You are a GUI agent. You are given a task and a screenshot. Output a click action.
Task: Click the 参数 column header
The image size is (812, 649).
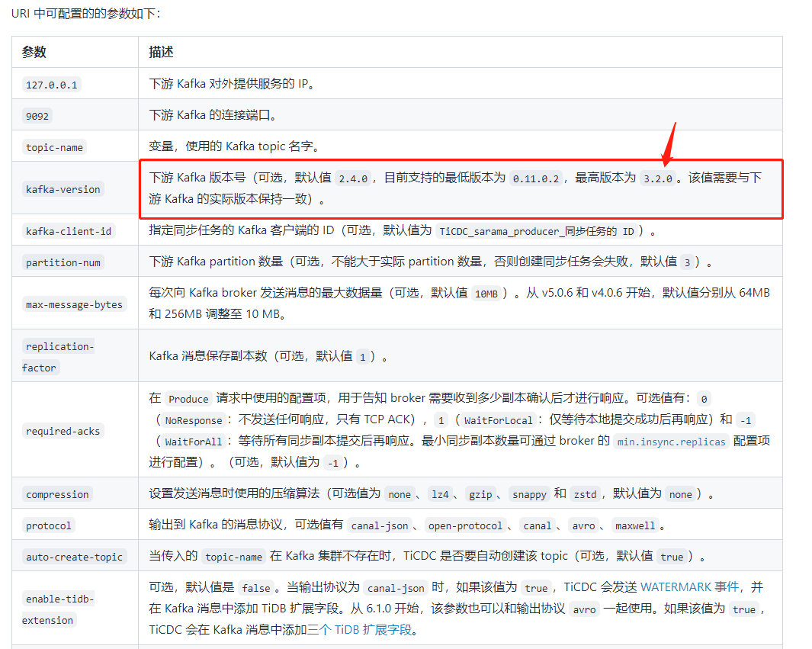click(34, 52)
